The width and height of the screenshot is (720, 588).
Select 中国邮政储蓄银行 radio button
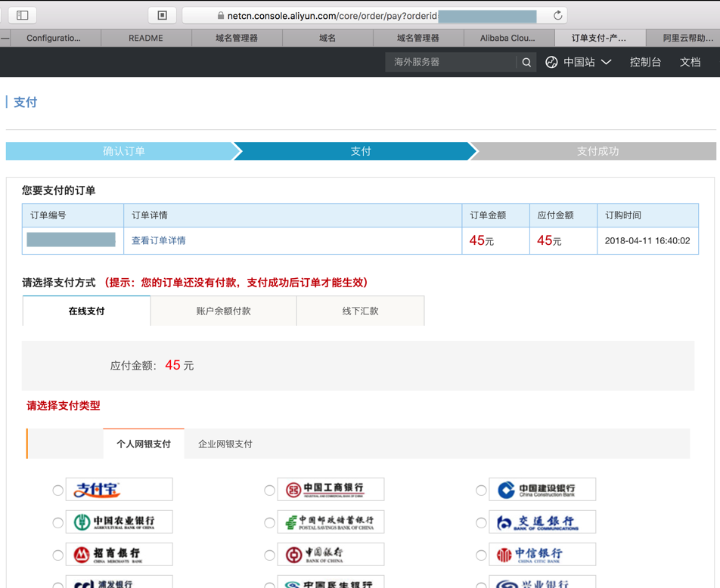269,523
